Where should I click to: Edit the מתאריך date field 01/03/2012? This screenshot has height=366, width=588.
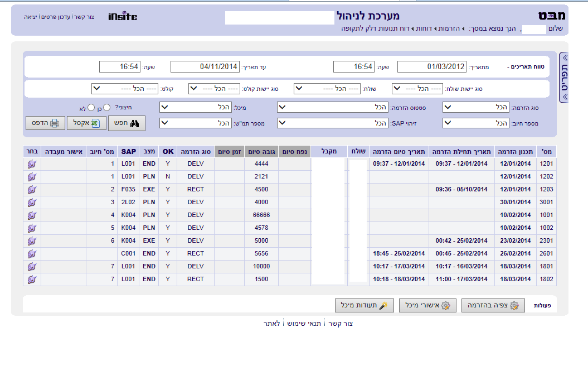coord(431,67)
